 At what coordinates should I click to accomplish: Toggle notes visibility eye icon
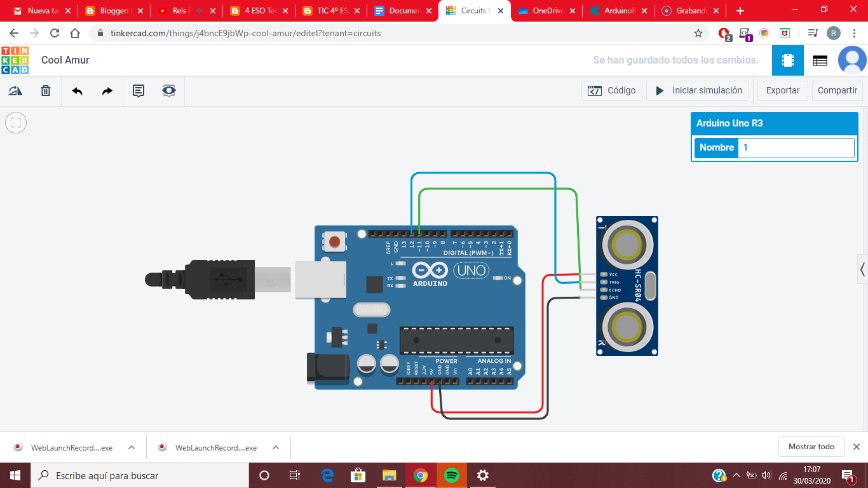coord(168,91)
